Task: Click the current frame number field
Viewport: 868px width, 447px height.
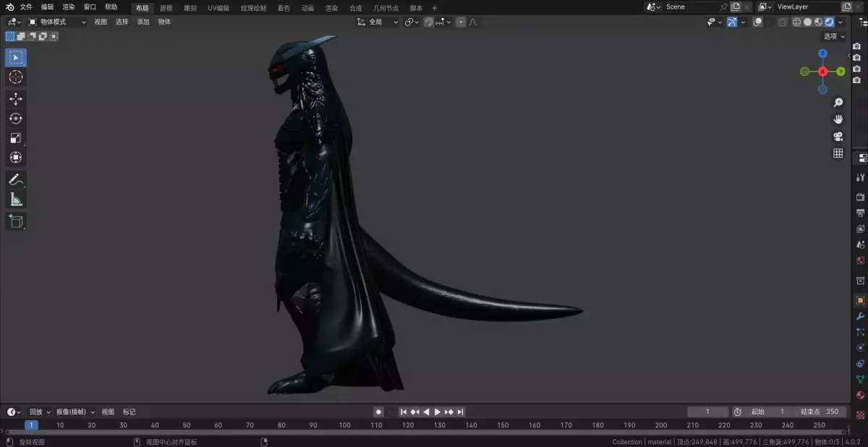Action: (x=708, y=412)
